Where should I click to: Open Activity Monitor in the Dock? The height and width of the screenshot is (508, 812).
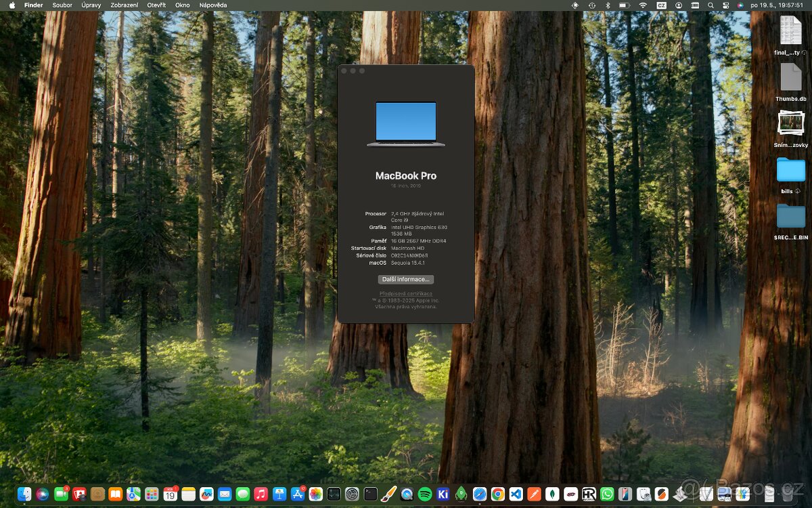click(x=334, y=494)
